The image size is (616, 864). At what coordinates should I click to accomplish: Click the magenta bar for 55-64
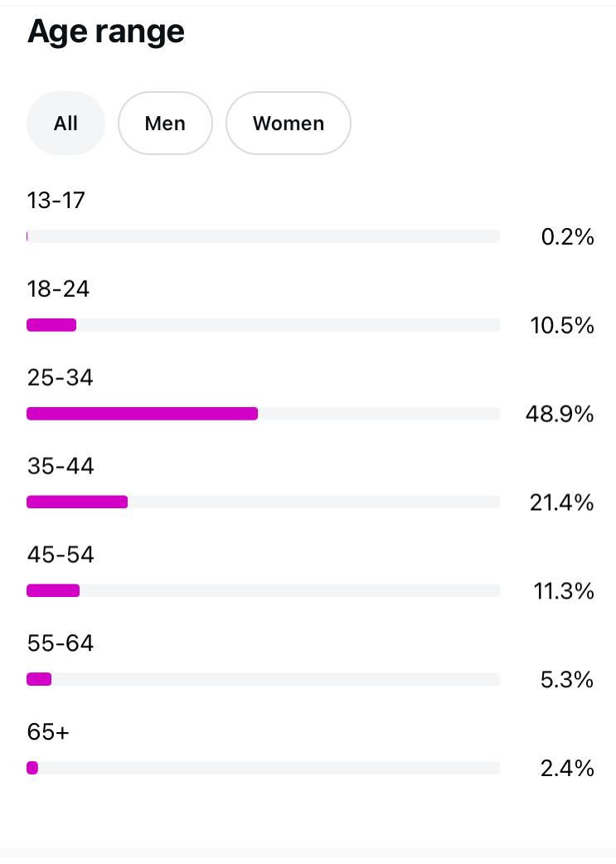(x=39, y=679)
